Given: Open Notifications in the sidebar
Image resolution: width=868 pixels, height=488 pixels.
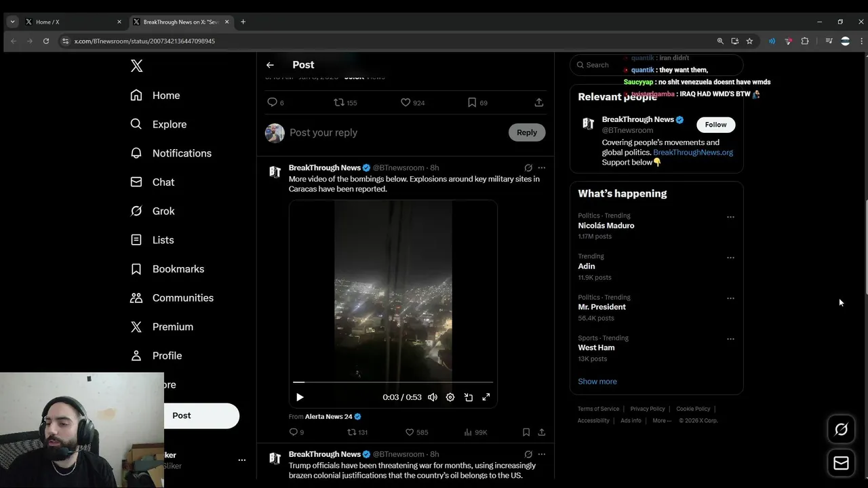Looking at the screenshot, I should coord(171,153).
